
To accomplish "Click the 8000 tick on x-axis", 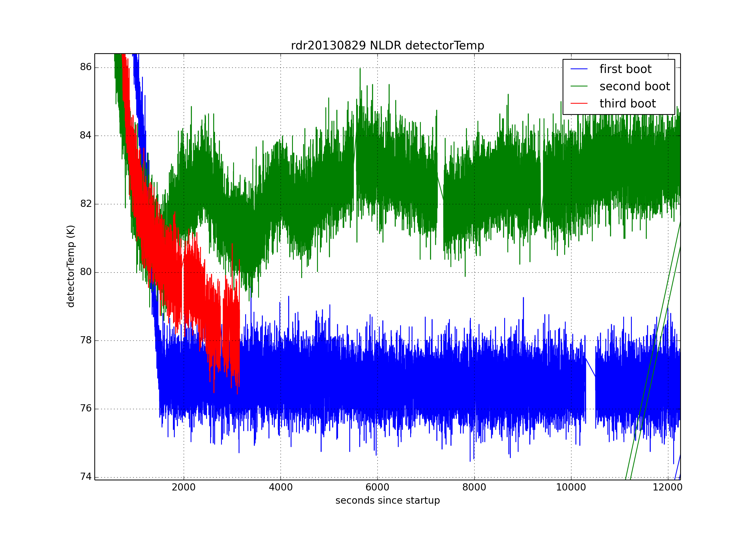I will [x=474, y=487].
